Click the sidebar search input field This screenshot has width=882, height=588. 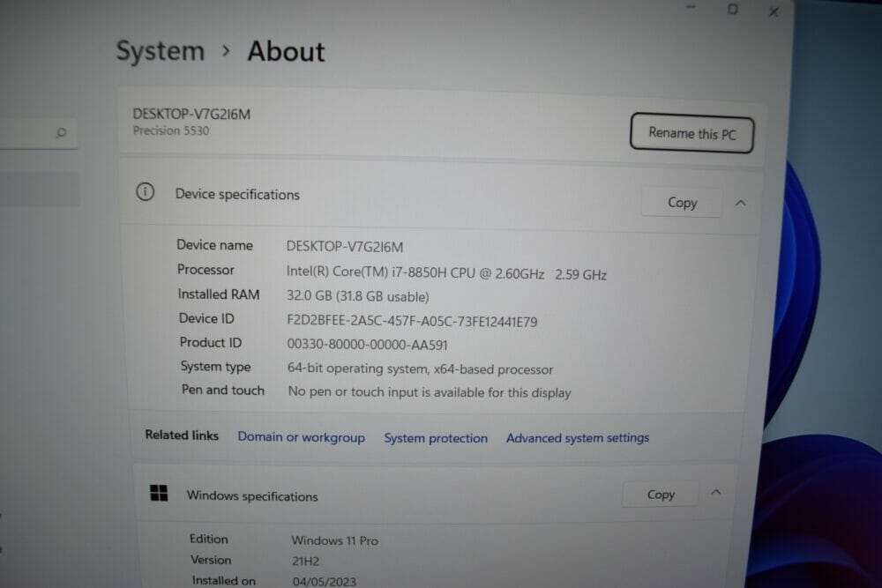point(38,132)
